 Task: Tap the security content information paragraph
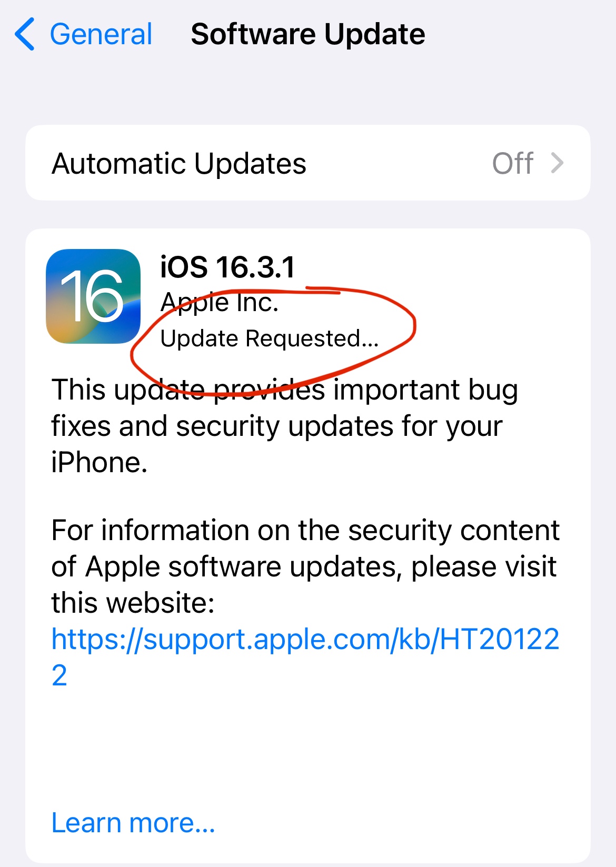305,566
